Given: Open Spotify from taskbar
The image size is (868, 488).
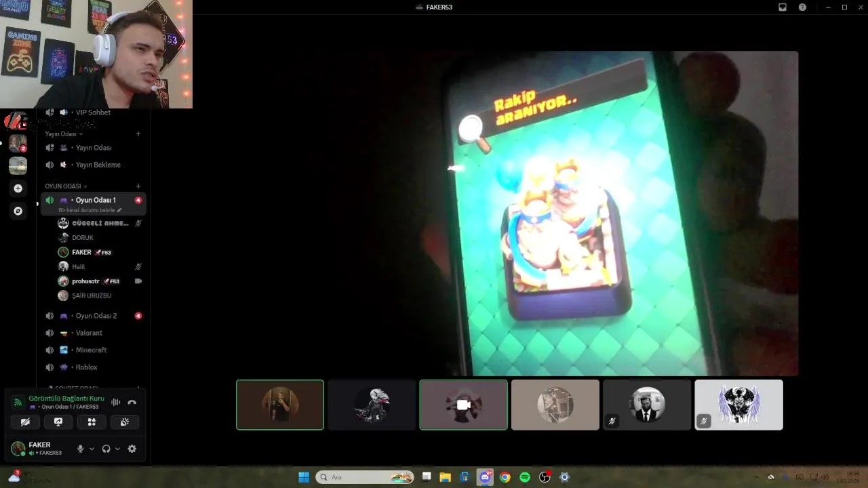Looking at the screenshot, I should tap(525, 477).
